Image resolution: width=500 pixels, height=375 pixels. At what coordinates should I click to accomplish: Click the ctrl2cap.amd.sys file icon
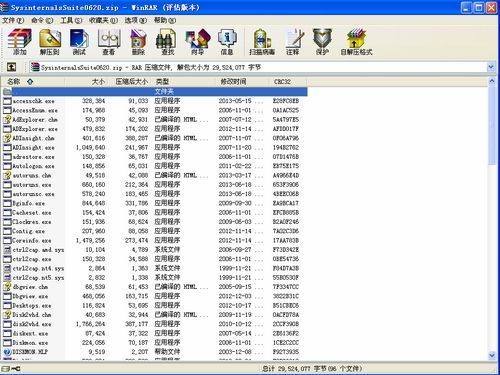pos(7,250)
